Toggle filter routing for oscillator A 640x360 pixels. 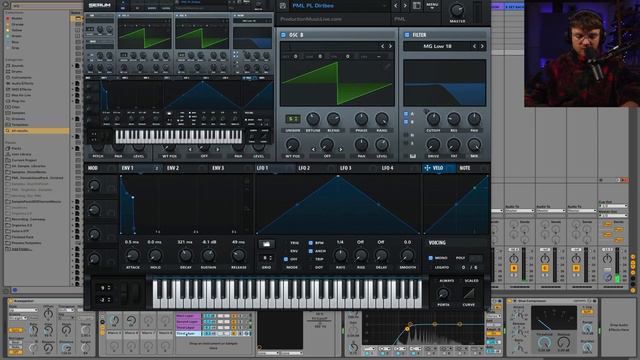click(x=406, y=114)
